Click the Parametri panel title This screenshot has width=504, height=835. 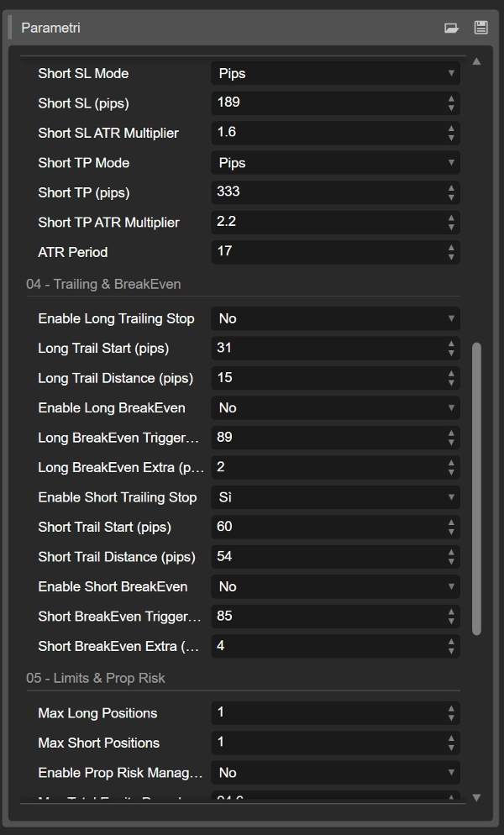pyautogui.click(x=50, y=28)
